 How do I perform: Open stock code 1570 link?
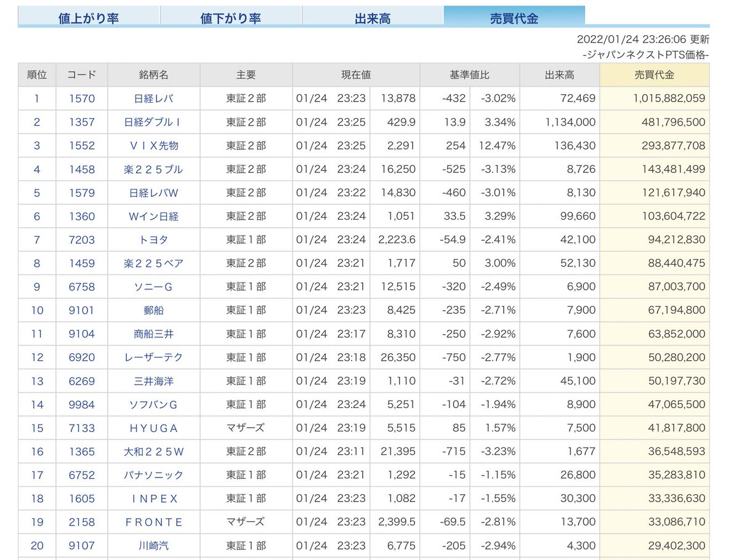click(82, 98)
